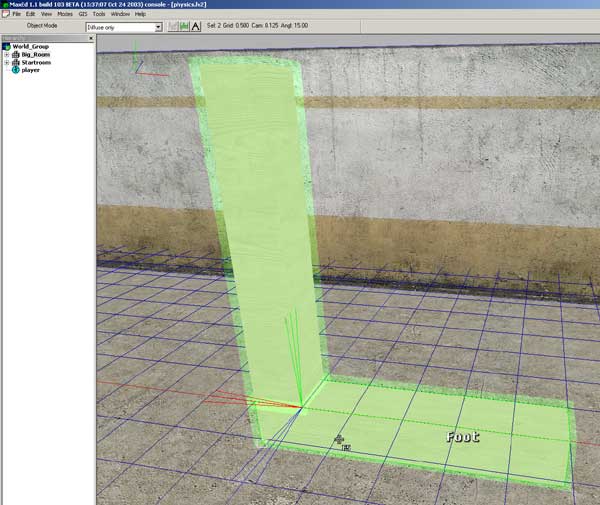This screenshot has width=600, height=505.
Task: Open the Window menu
Action: (120, 14)
